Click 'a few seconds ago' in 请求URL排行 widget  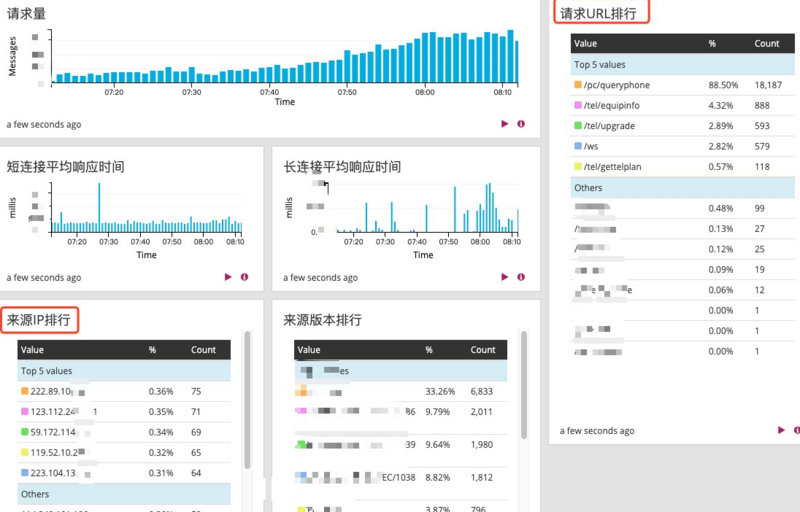click(597, 431)
